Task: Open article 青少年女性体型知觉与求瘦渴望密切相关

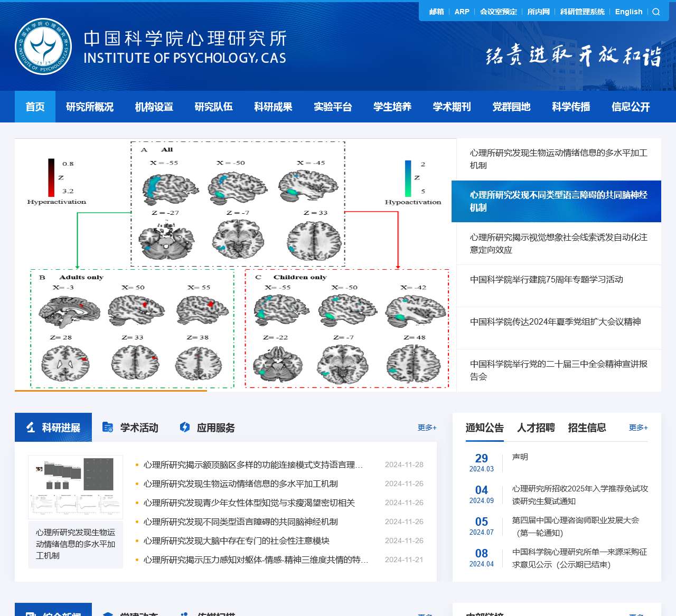Action: point(249,503)
